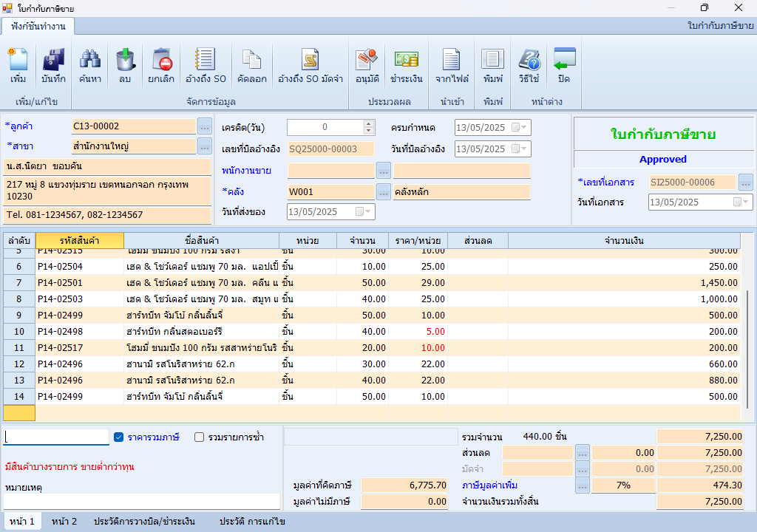Screen dimensions: 757x532
Task: Open ประวัติ การแก้ไข tab
Action: click(x=252, y=522)
